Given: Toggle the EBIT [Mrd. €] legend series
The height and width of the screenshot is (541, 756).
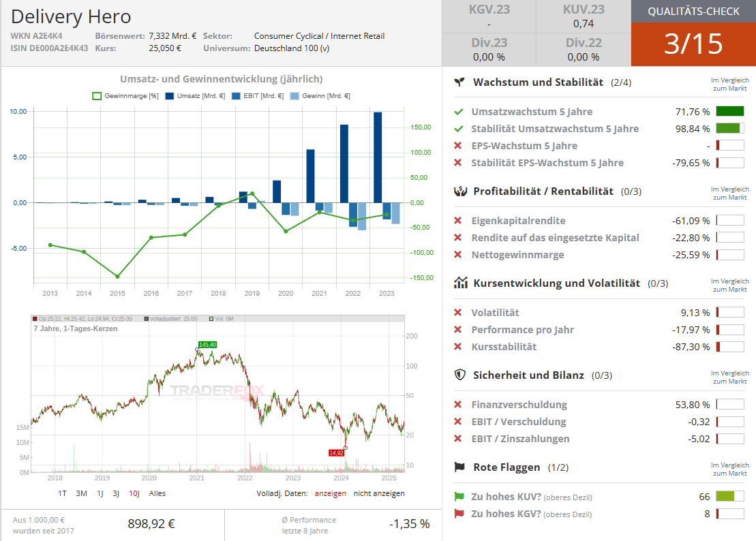Looking at the screenshot, I should 258,96.
